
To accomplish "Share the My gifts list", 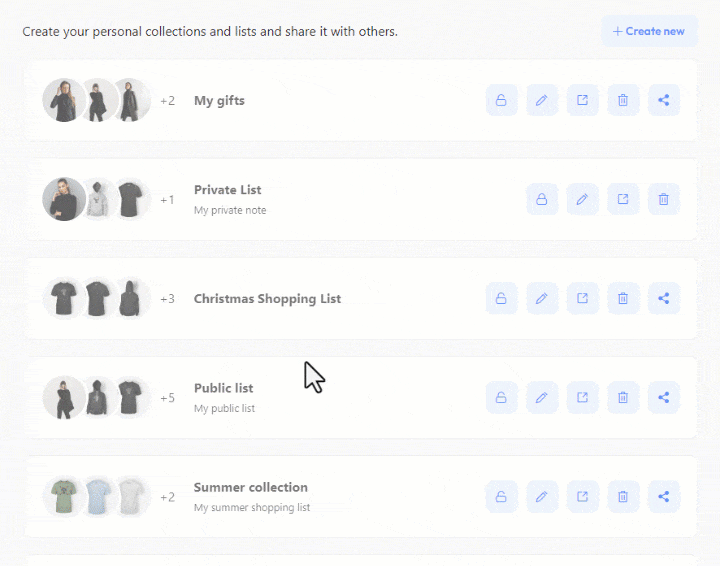I will click(664, 100).
